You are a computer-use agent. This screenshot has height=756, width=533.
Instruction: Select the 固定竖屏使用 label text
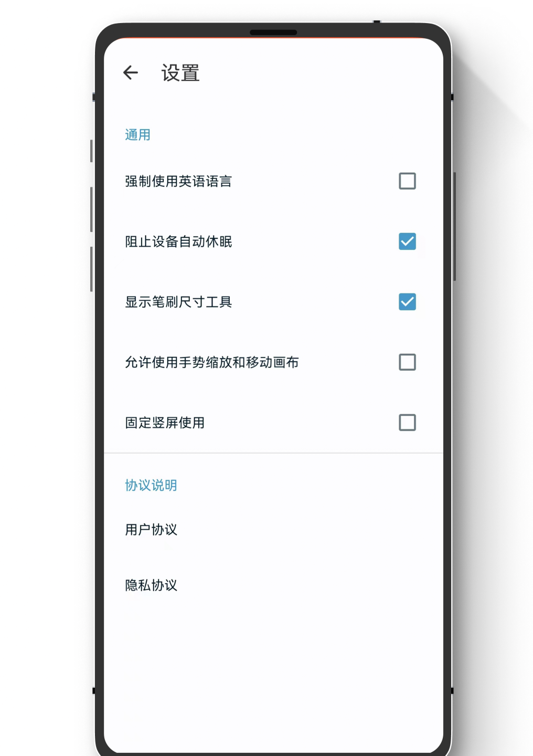(x=165, y=423)
